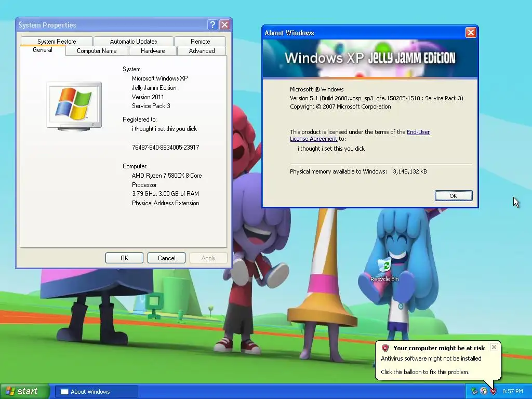This screenshot has height=399, width=532.
Task: Select the General tab
Action: pos(43,50)
